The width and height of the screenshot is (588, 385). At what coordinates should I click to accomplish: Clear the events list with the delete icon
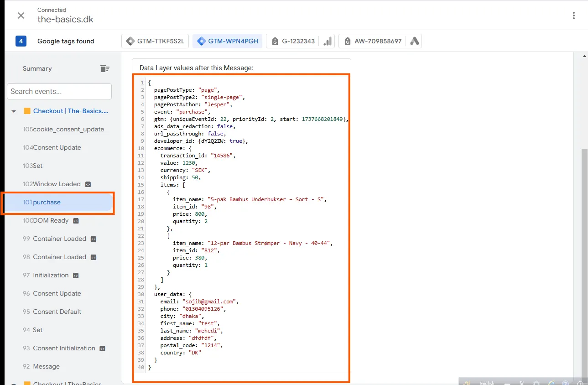coord(105,68)
